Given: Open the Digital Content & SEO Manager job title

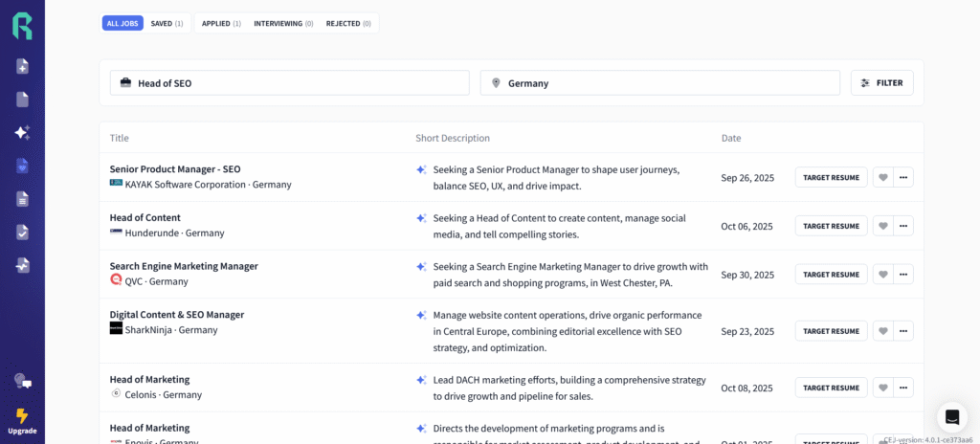Looking at the screenshot, I should point(177,314).
